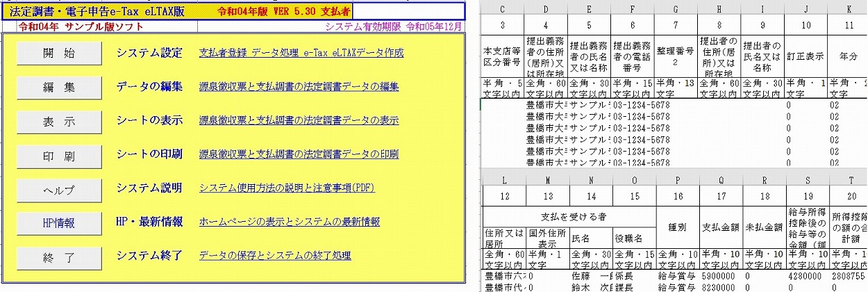Click the 開始 button
868x292 pixels.
(59, 54)
